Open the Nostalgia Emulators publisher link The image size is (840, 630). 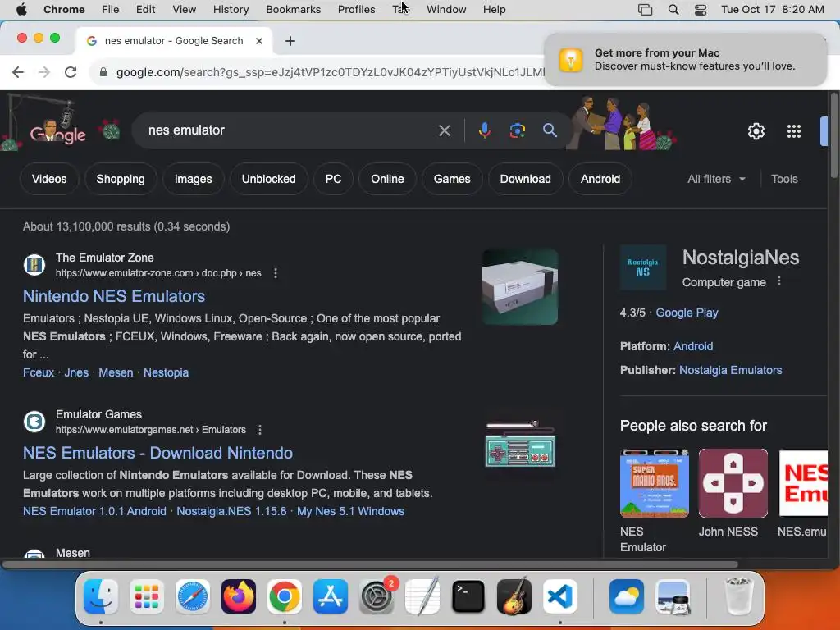click(x=731, y=370)
